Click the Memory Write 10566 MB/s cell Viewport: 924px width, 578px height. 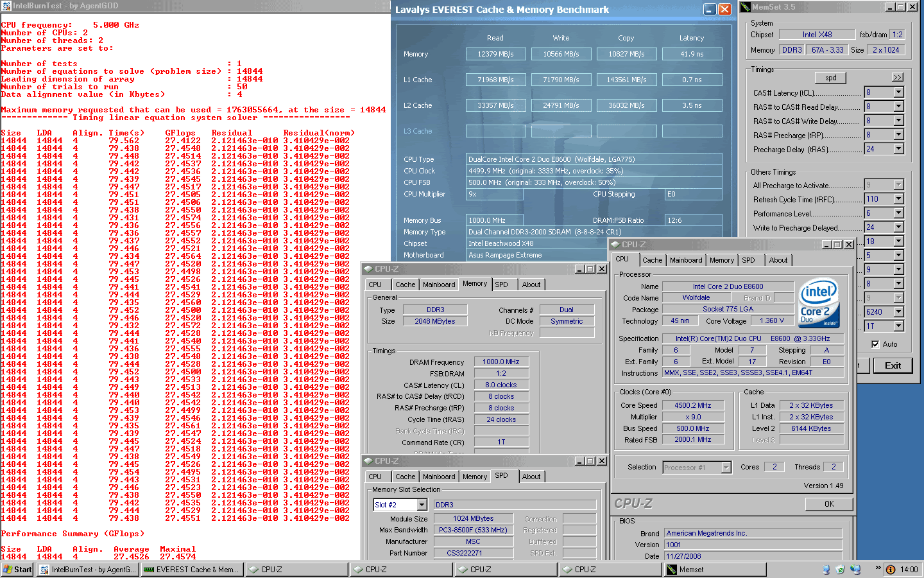(x=561, y=54)
